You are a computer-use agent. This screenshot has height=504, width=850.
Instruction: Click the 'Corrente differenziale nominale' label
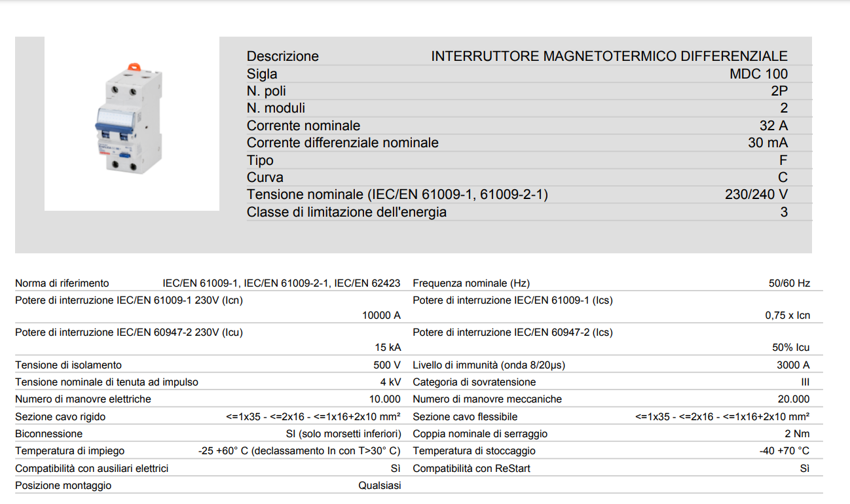342,143
